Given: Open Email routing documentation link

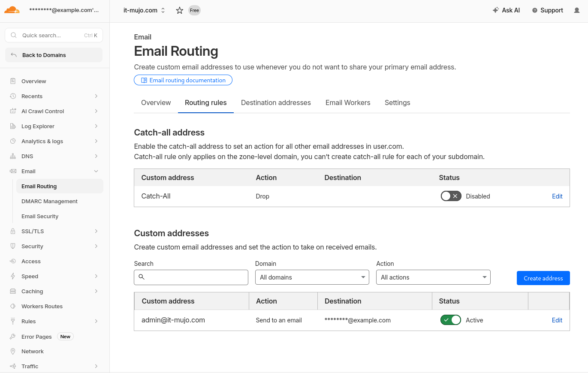Looking at the screenshot, I should pos(183,80).
